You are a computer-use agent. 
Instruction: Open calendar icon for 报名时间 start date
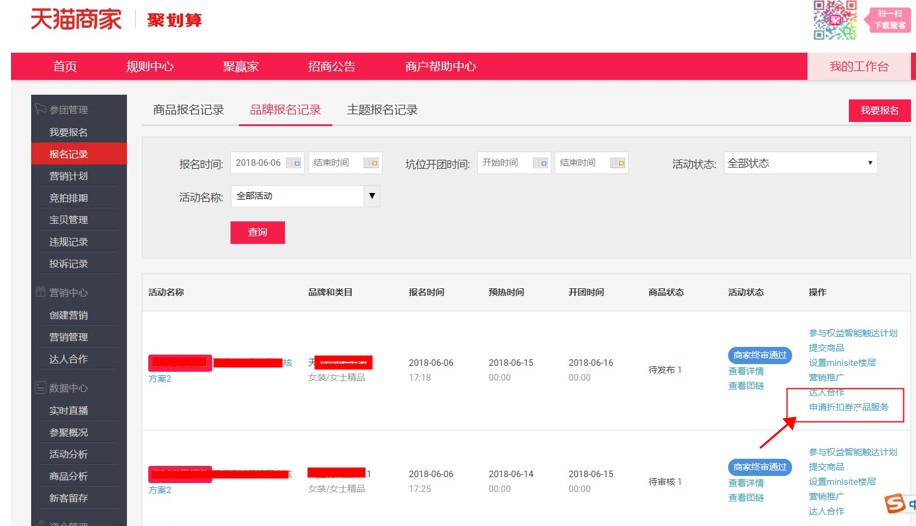293,163
